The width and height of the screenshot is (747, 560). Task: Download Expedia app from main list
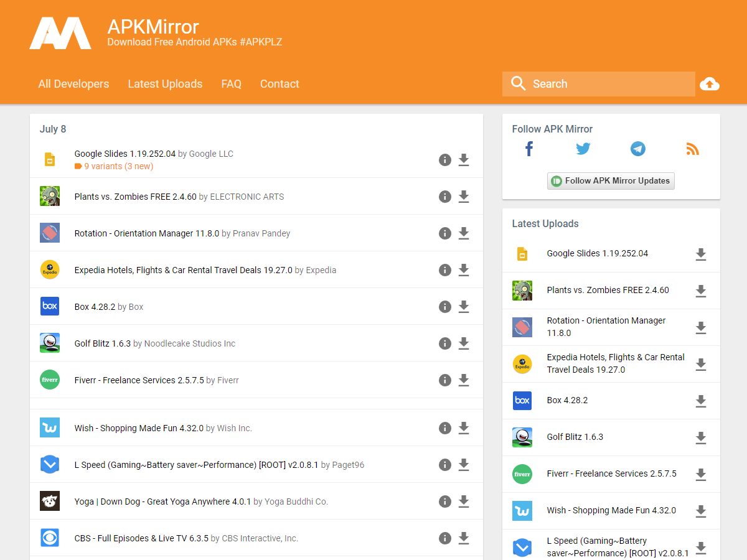tap(464, 270)
